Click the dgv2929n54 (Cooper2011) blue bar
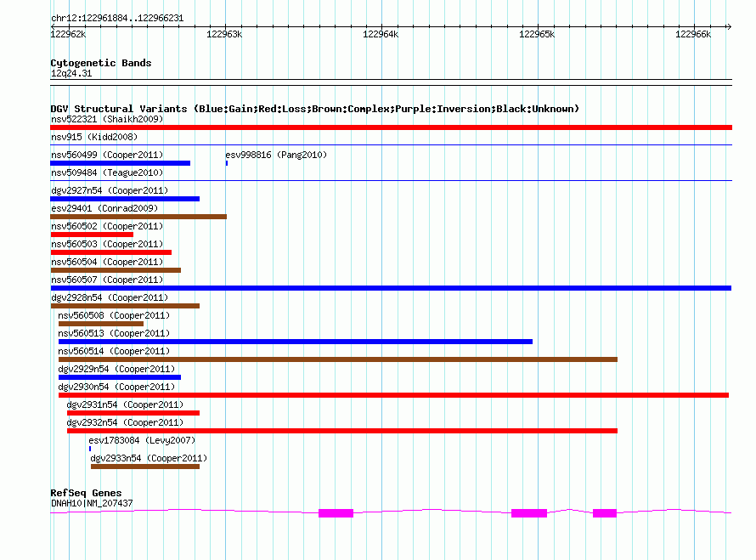This screenshot has width=756, height=560. (x=120, y=377)
